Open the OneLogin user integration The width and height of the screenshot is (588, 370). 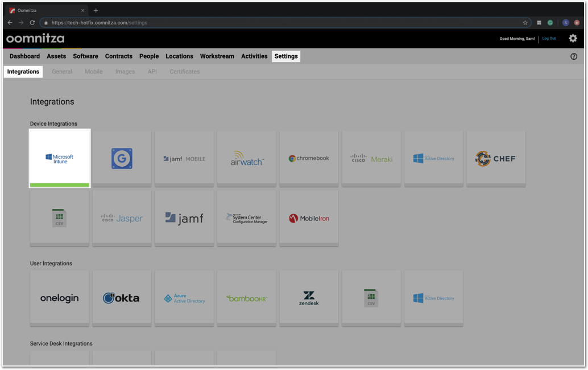tap(60, 298)
